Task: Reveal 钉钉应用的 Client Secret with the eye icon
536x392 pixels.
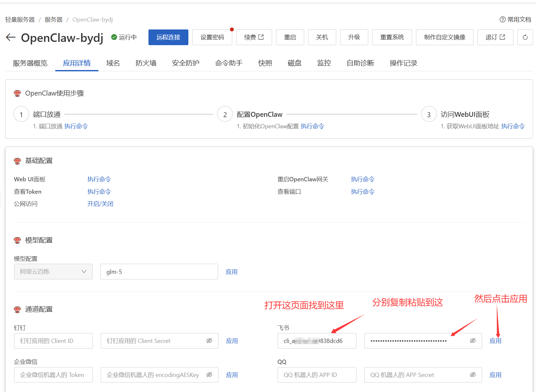Action: click(x=210, y=341)
